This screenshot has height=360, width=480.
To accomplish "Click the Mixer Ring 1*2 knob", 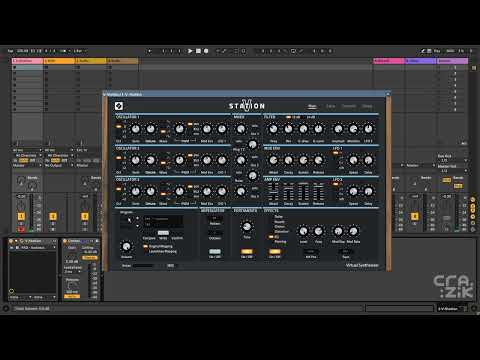I will pos(253,144).
